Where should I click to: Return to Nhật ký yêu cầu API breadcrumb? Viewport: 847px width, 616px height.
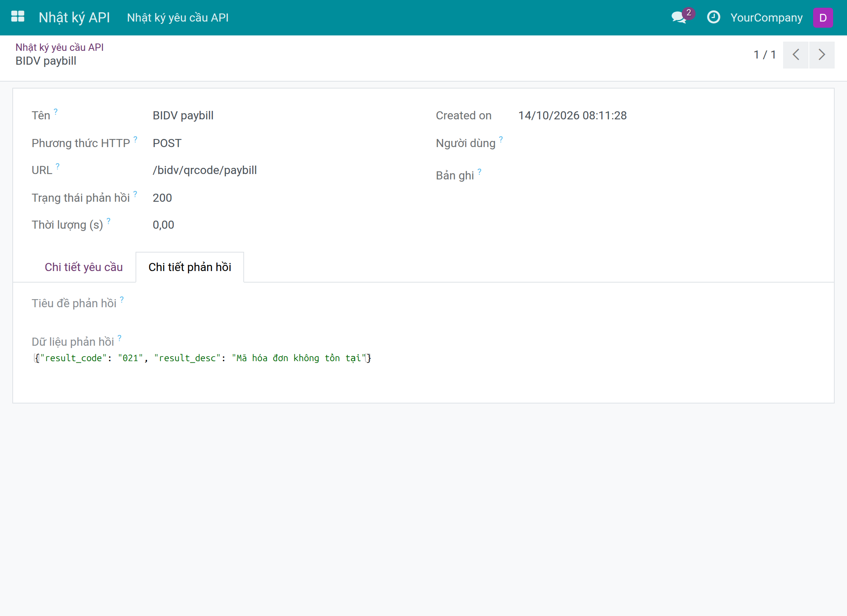pyautogui.click(x=60, y=47)
